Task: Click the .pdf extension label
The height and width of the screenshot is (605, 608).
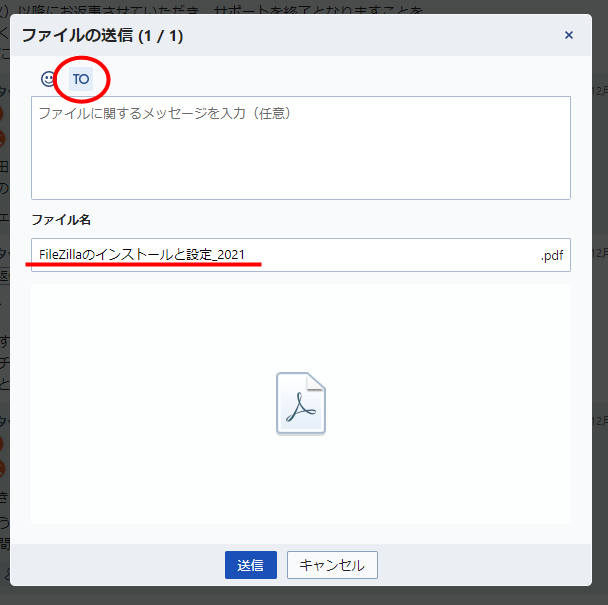Action: tap(552, 255)
